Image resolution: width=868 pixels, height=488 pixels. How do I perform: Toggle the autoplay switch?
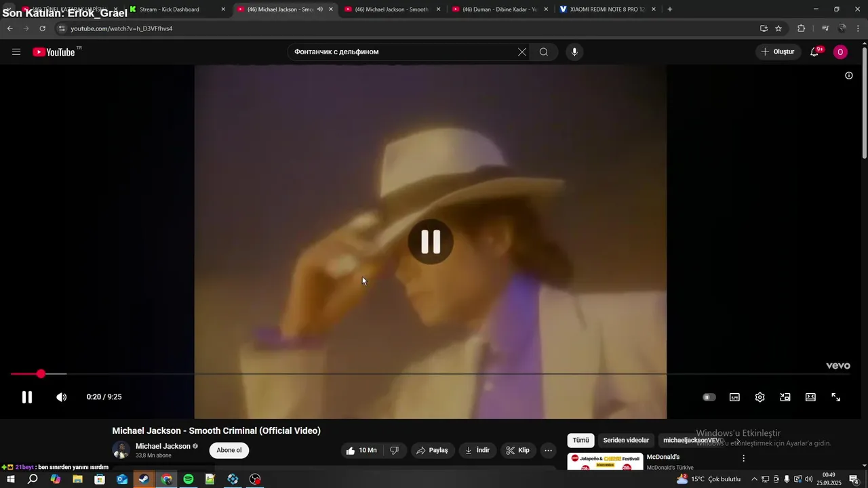click(709, 397)
